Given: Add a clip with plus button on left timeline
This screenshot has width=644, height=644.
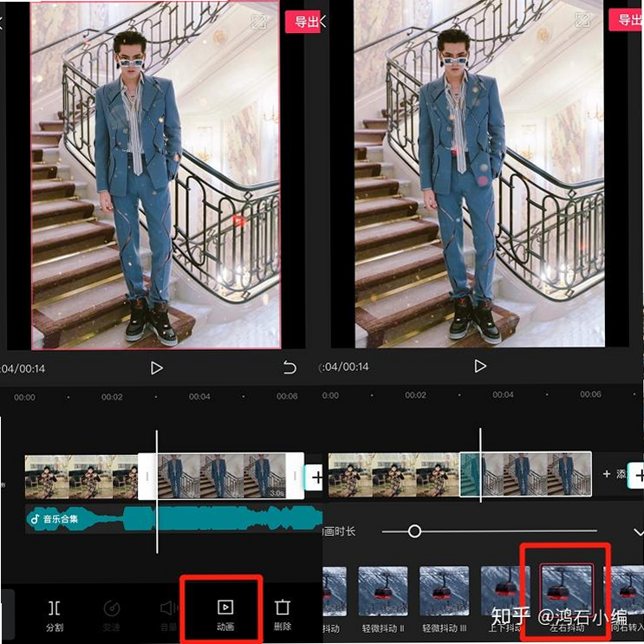Looking at the screenshot, I should pyautogui.click(x=317, y=478).
